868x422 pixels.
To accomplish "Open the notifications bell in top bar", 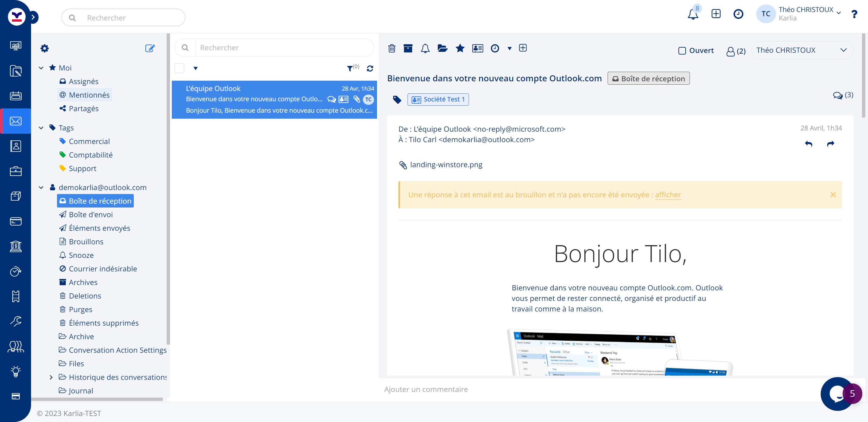I will click(x=693, y=14).
